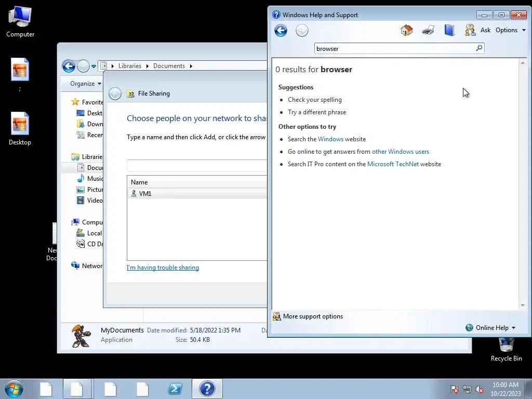Expand the arrow after Documents breadcrumb
Viewport: 532px width, 399px height.
click(x=191, y=66)
